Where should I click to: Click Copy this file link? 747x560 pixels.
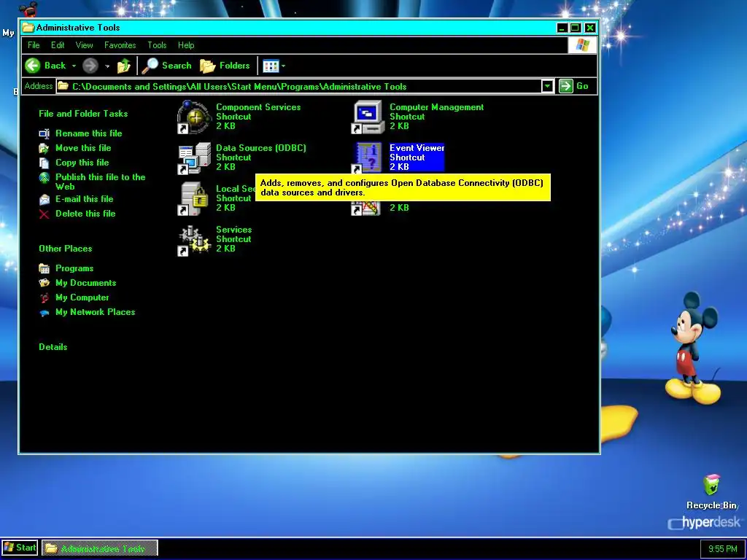(82, 163)
